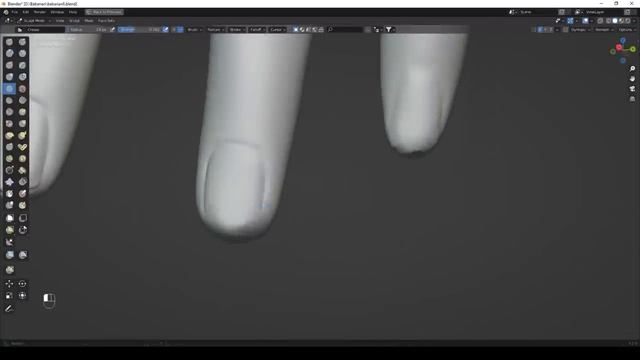The height and width of the screenshot is (360, 640).
Task: Open the Remesh options dropdown
Action: coord(604,29)
